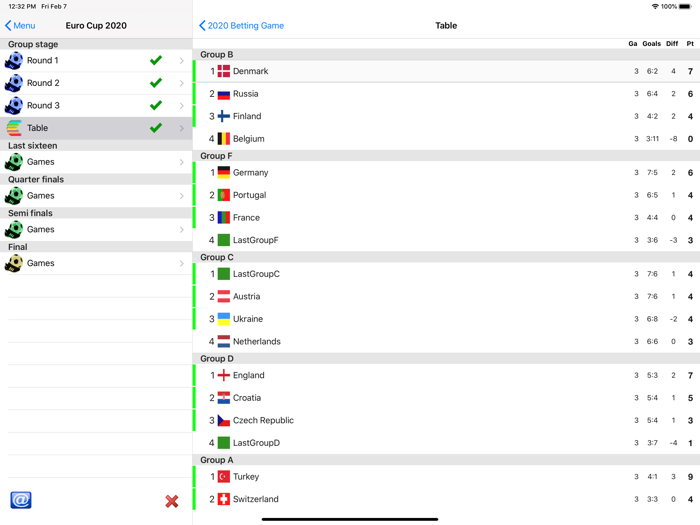Open Round 1 soccer ball icon
This screenshot has width=700, height=525.
pyautogui.click(x=14, y=61)
